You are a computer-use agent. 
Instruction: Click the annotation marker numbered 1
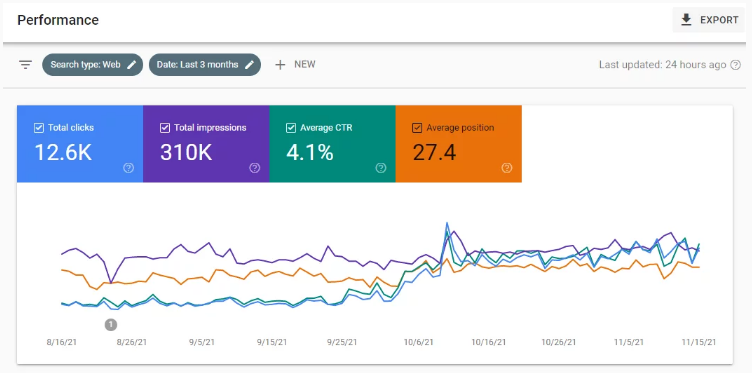(111, 325)
